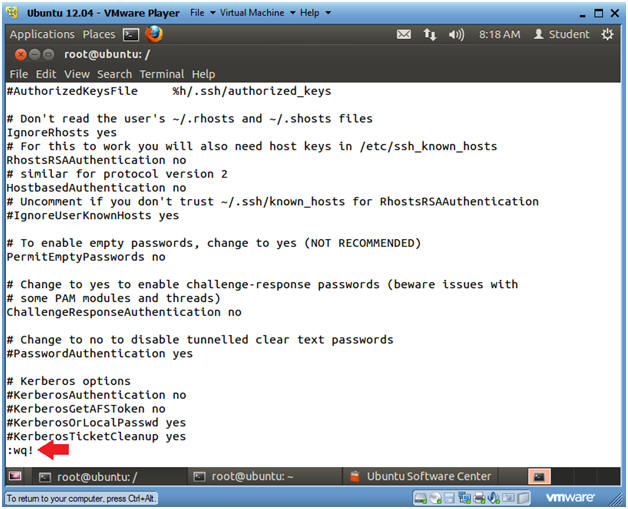Click the '#IgnoreUserKnownHosts yes' line
Screen dimensions: 628x509
coord(93,215)
